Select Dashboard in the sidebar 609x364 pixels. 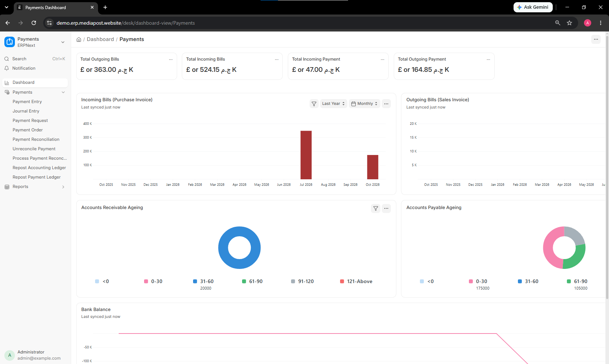click(x=35, y=83)
